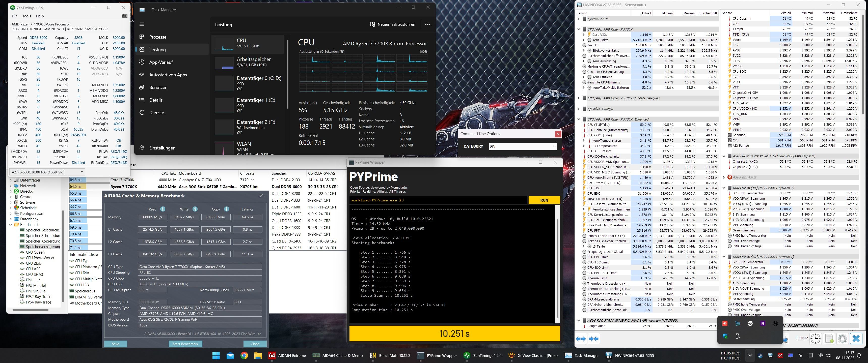
Task: Switch to Prozesse in Task-Manager
Action: [x=172, y=37]
